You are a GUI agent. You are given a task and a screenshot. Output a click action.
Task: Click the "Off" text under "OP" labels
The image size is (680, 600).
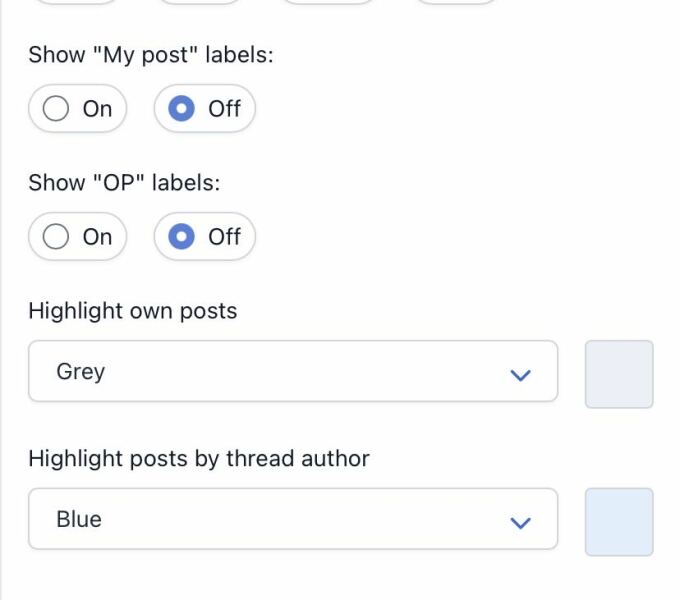pos(224,237)
